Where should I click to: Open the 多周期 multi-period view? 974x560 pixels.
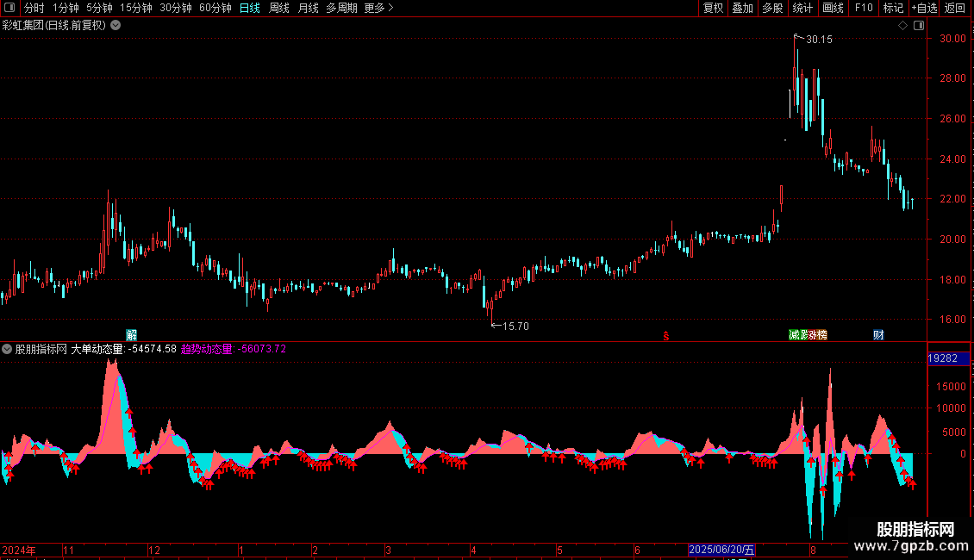point(341,8)
